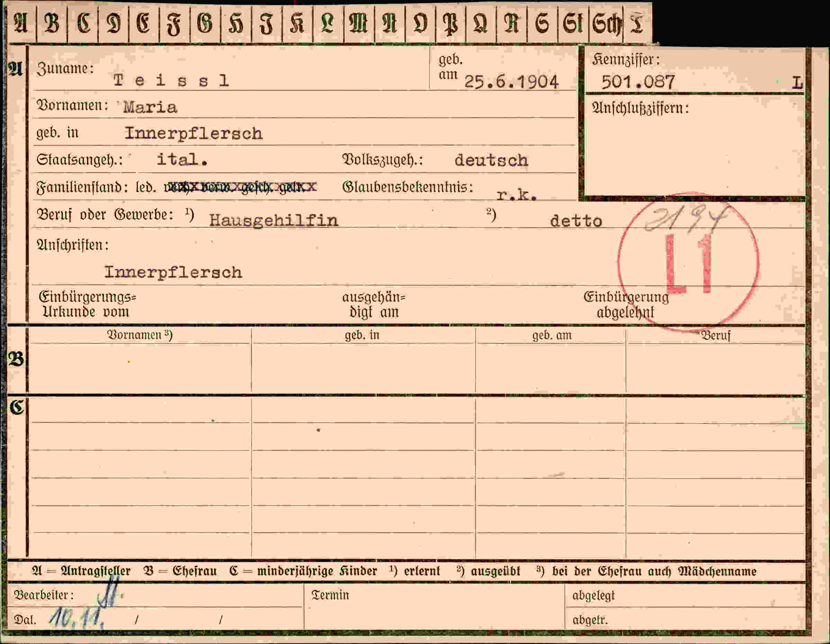Click the ausgehändigt am label
This screenshot has width=830, height=644.
tap(374, 304)
